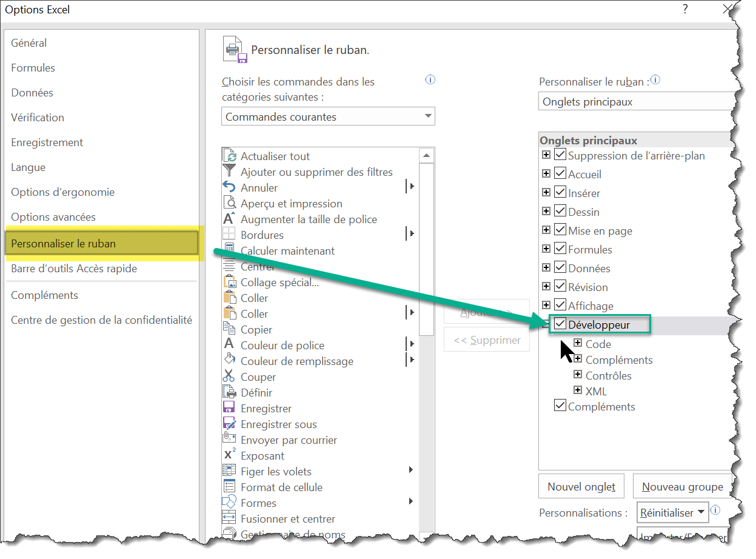Expand the Code group under Développeur
The height and width of the screenshot is (559, 756).
coord(578,343)
